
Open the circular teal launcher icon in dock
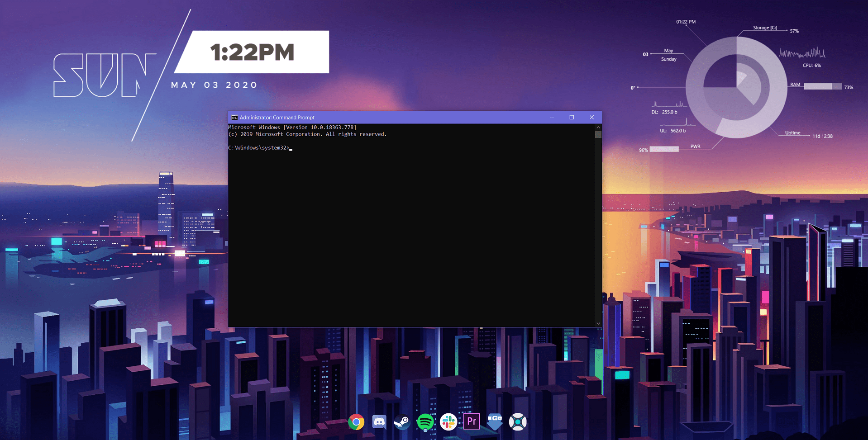pyautogui.click(x=517, y=422)
